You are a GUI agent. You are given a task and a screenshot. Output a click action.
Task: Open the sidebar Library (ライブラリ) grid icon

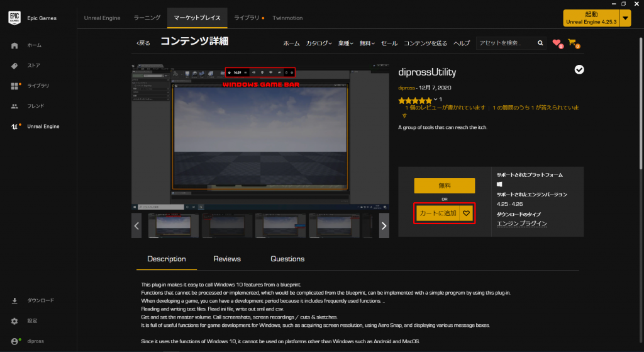click(x=15, y=86)
